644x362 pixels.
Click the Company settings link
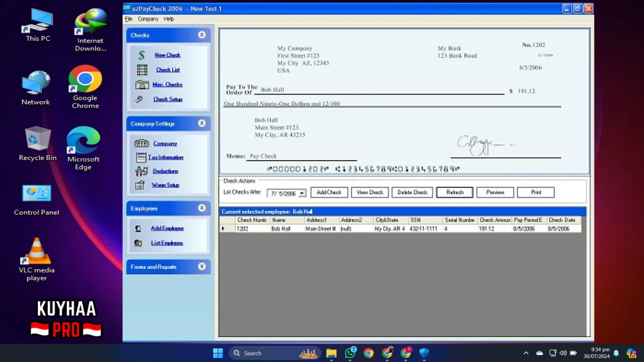(165, 144)
